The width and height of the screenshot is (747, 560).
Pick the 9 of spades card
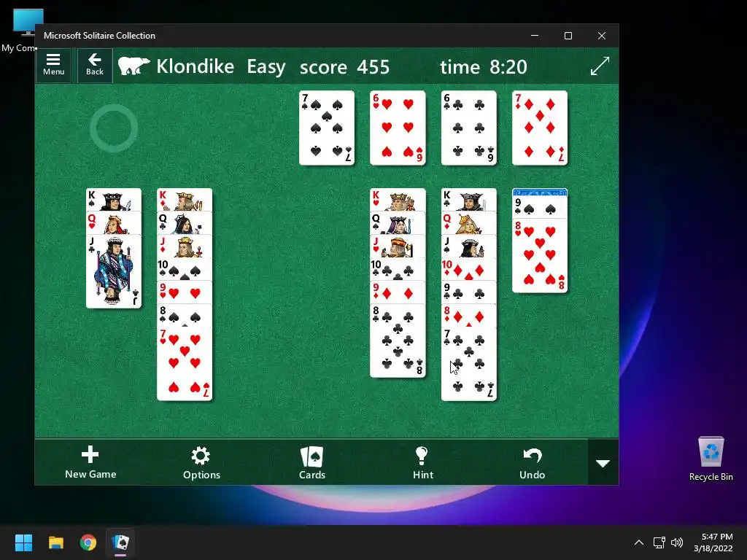pyautogui.click(x=540, y=208)
